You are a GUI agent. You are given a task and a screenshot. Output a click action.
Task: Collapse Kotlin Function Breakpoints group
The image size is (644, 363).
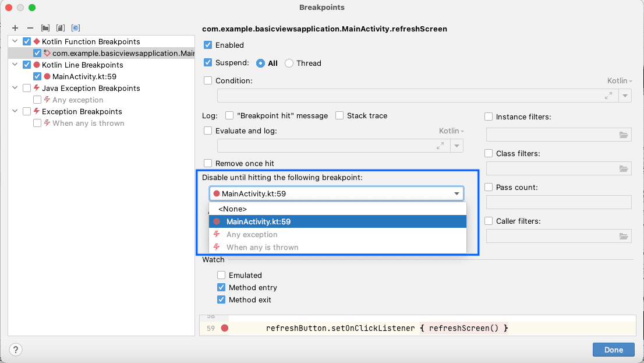15,41
